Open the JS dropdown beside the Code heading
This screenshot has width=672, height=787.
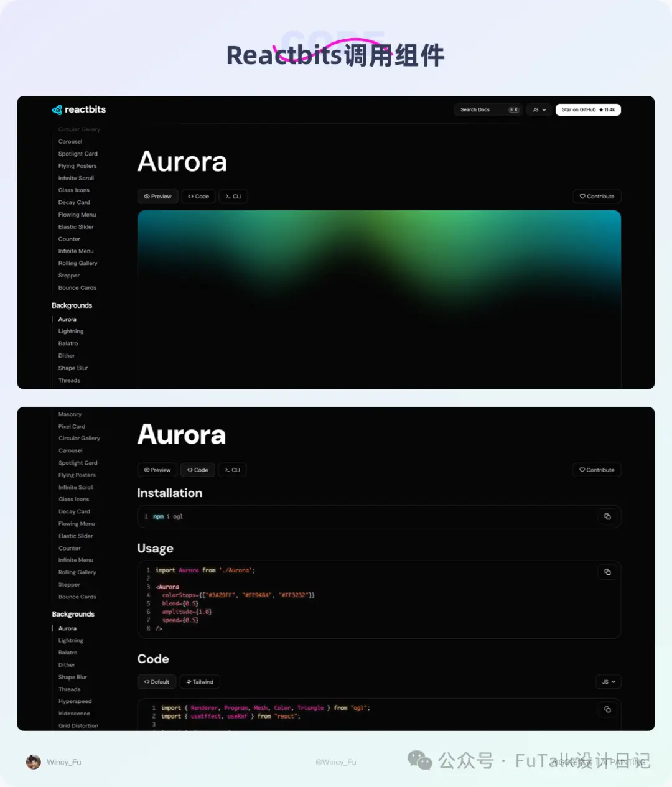(609, 682)
